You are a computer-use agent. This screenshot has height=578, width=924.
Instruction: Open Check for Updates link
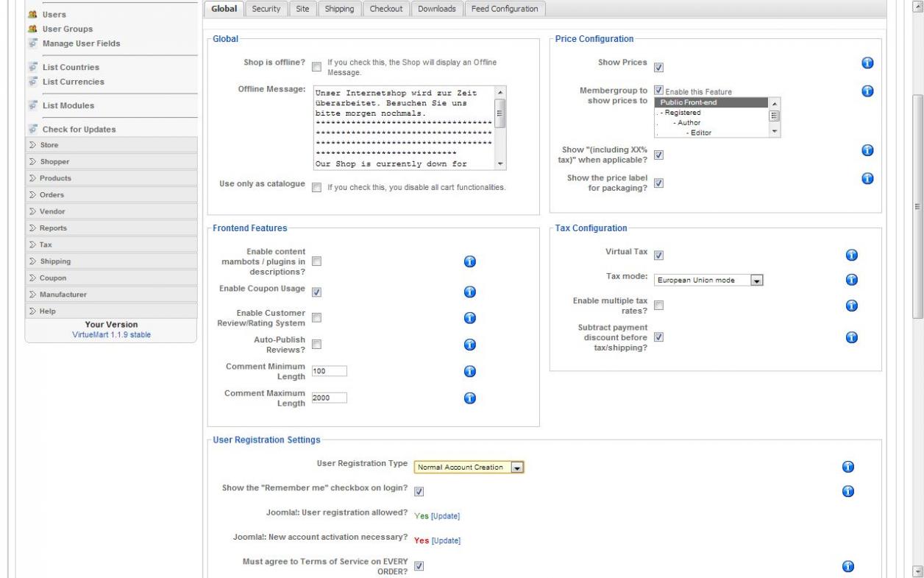pos(79,130)
